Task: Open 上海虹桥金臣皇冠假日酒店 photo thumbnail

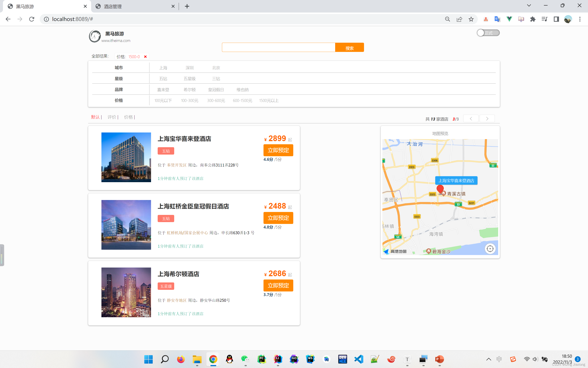Action: point(126,225)
